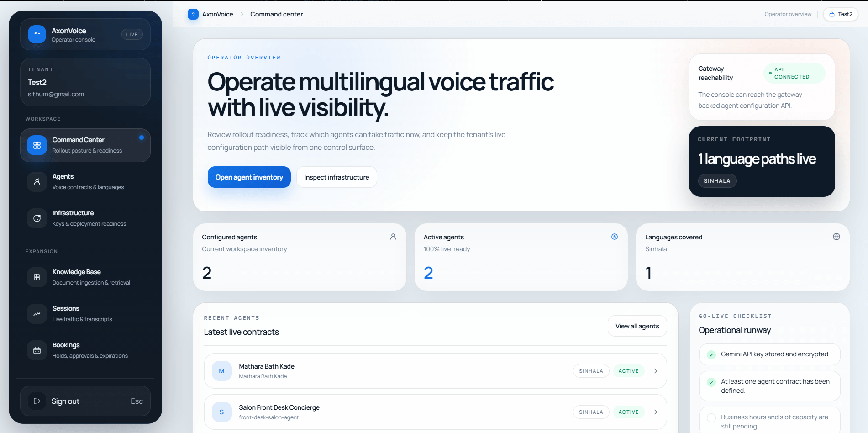
Task: Click the Configured agents count 2
Action: click(x=207, y=273)
